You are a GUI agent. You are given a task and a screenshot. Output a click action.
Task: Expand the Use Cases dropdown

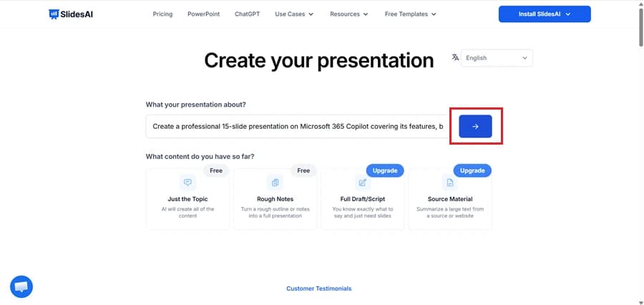[x=294, y=14]
